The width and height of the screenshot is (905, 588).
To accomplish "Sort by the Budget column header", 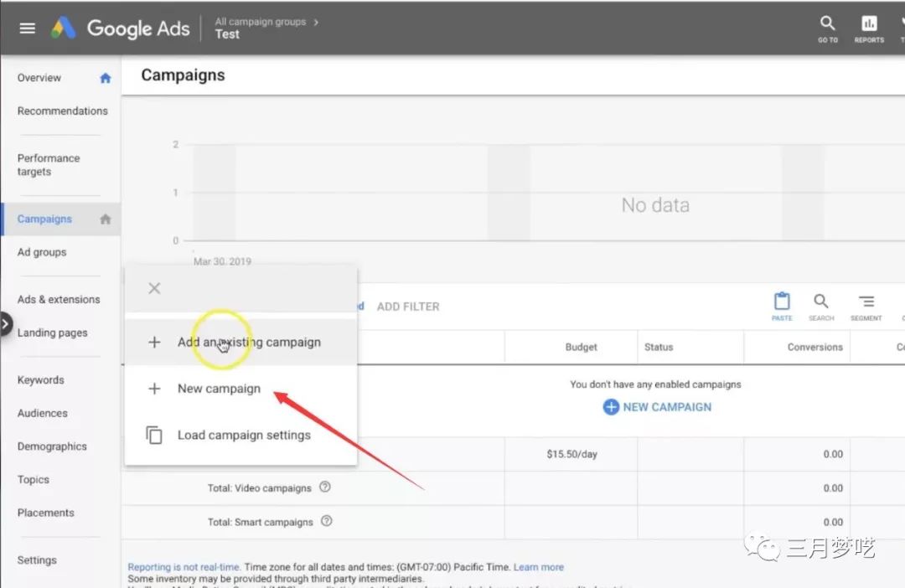I will point(582,347).
